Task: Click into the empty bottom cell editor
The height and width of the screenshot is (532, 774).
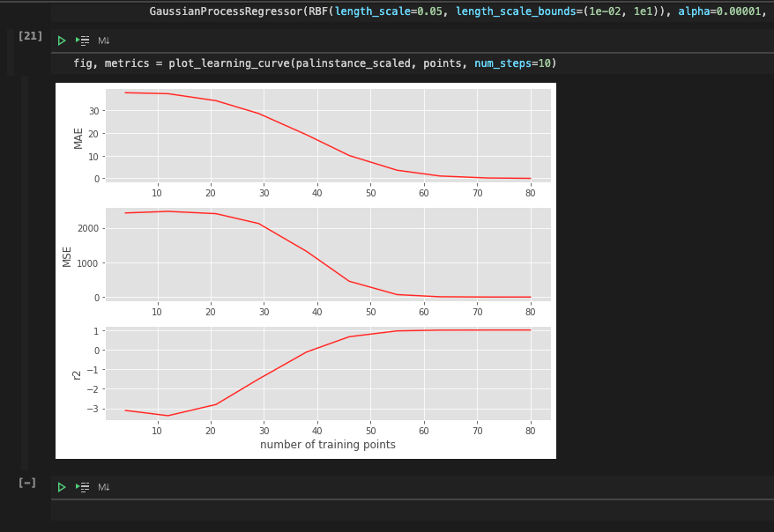Action: coord(413,510)
